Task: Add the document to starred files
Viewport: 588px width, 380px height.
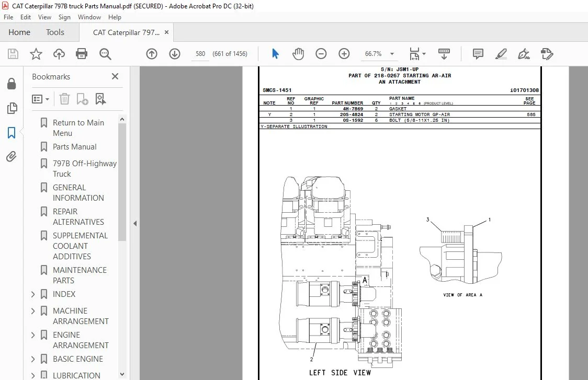Action: tap(36, 54)
